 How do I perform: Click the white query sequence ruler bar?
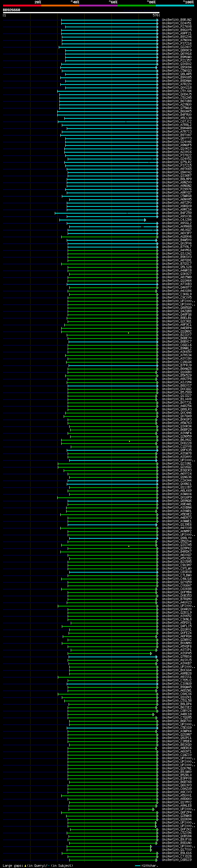point(81,13)
